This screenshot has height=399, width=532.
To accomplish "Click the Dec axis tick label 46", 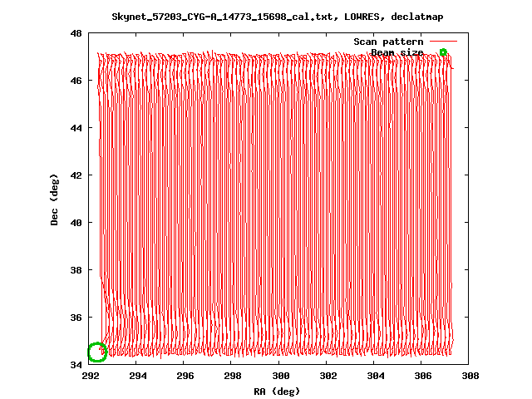I will (76, 81).
